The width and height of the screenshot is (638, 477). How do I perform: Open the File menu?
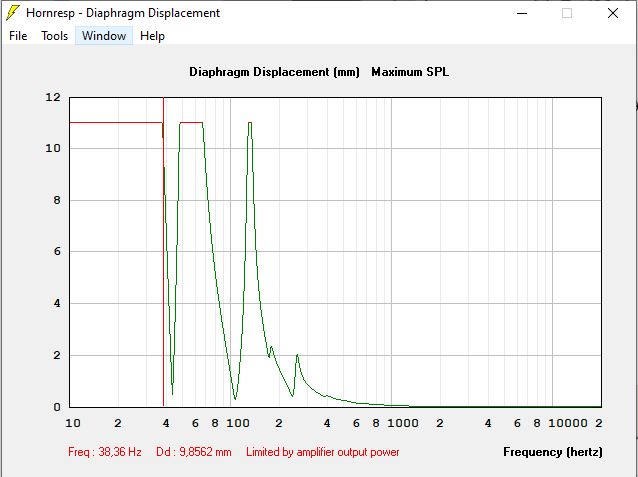coord(18,36)
